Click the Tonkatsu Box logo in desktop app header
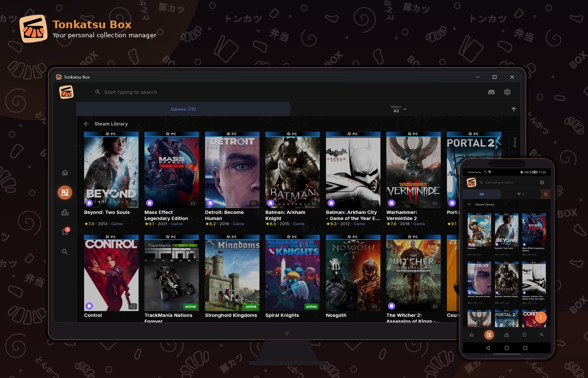Screen dimensions: 588x378 pyautogui.click(x=66, y=92)
